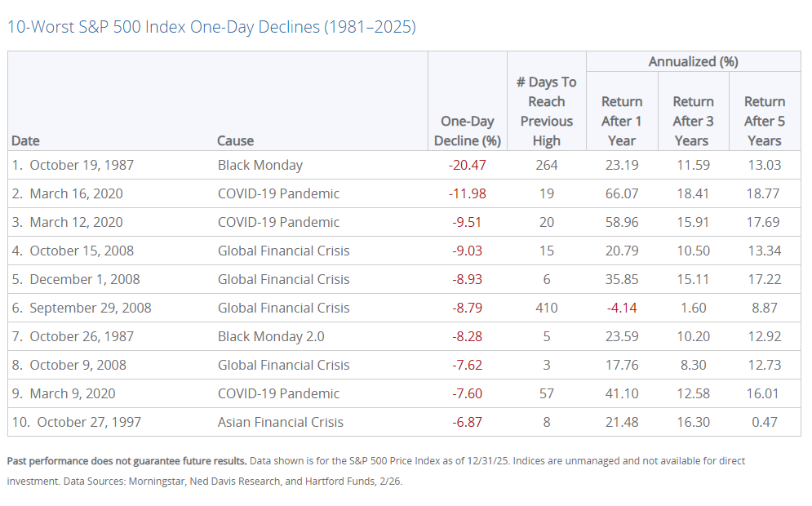The image size is (812, 506).
Task: Select the September 29, 2008 date cell
Action: [x=90, y=308]
